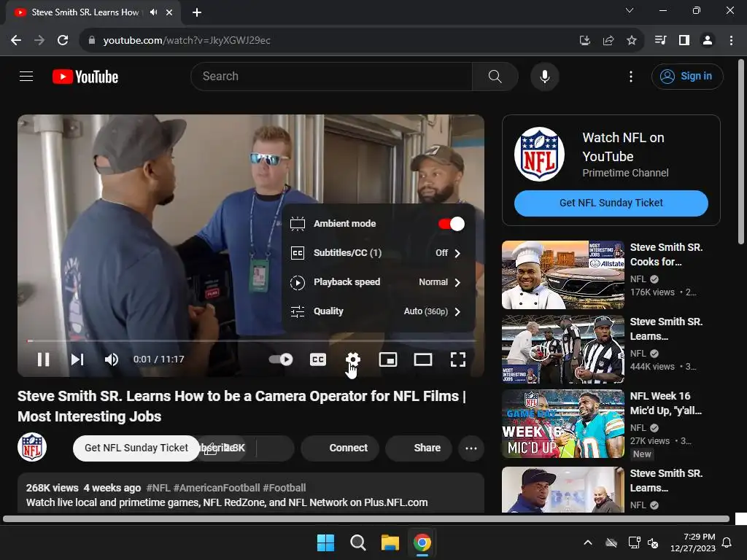Screen dimensions: 747x560
Task: Mute tab audio speaker icon
Action: tap(153, 12)
